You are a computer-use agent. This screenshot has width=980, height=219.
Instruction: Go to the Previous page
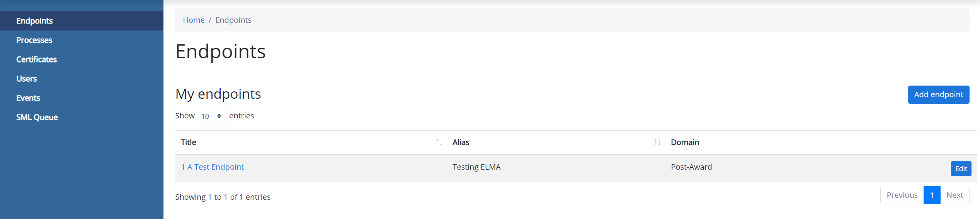click(x=902, y=195)
